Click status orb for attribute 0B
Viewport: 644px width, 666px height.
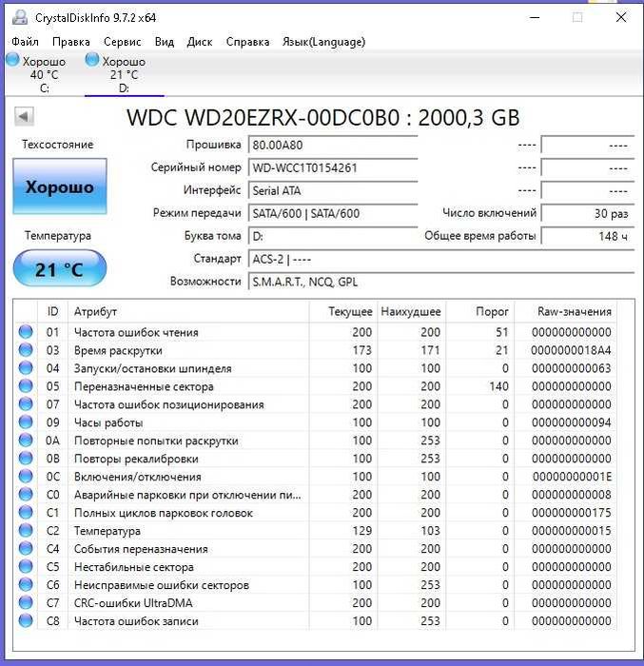pos(26,459)
